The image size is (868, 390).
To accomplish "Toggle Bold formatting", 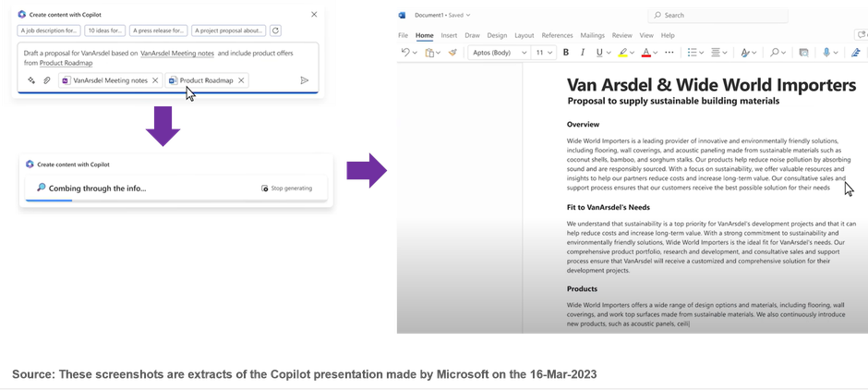I will [x=566, y=53].
